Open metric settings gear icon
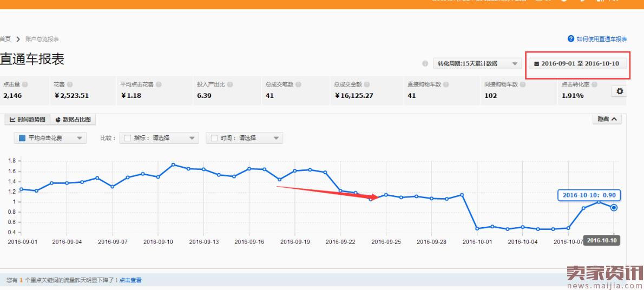Screen dimensions: 644x290 point(619,91)
